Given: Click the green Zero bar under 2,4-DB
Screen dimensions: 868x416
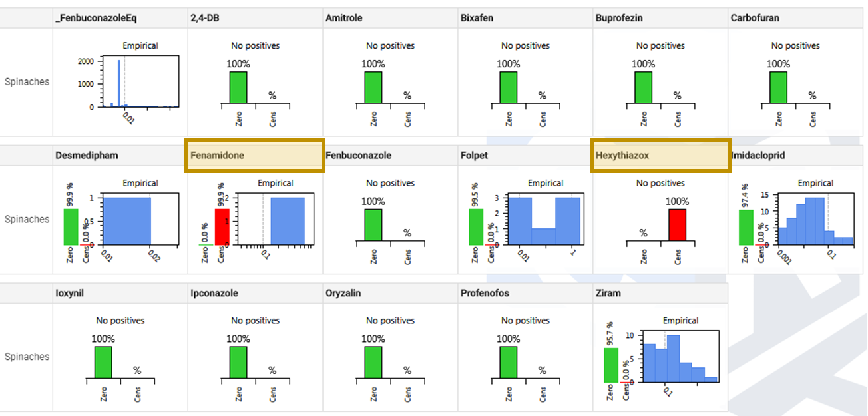Looking at the screenshot, I should 238,88.
